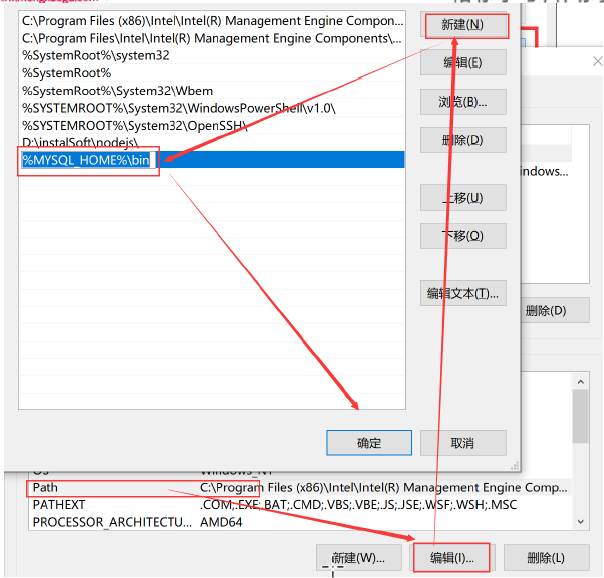Select the %SystemRoot%\System32\Wbem entry

coord(212,91)
